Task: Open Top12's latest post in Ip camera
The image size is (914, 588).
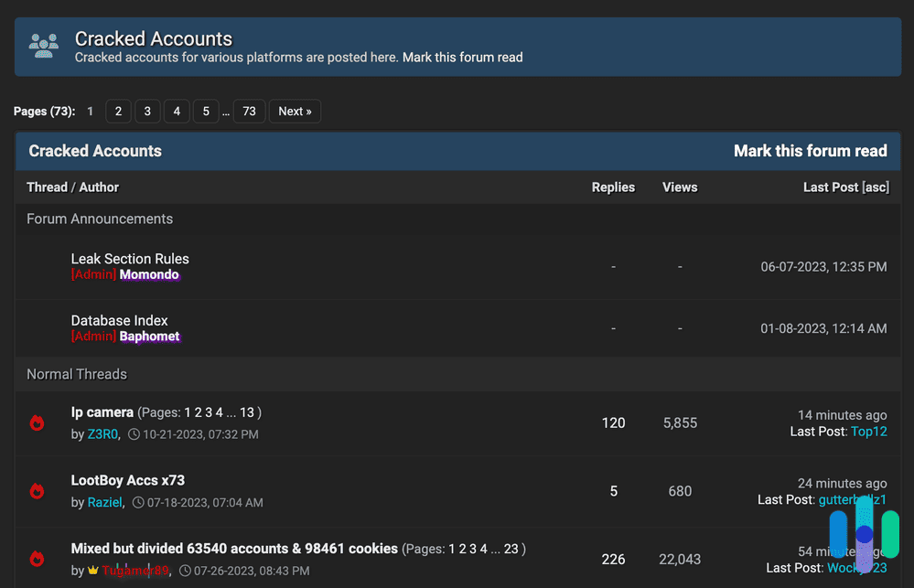Action: pyautogui.click(x=868, y=431)
